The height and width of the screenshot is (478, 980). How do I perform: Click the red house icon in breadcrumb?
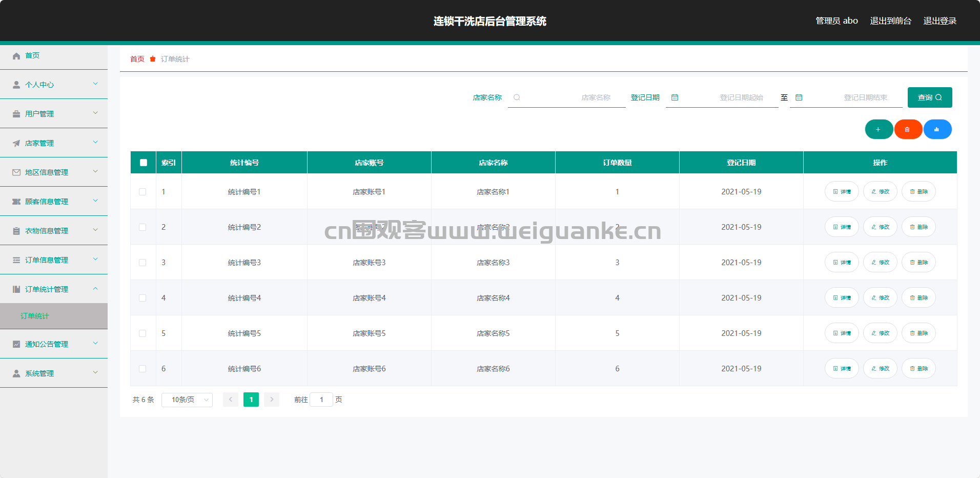(153, 59)
